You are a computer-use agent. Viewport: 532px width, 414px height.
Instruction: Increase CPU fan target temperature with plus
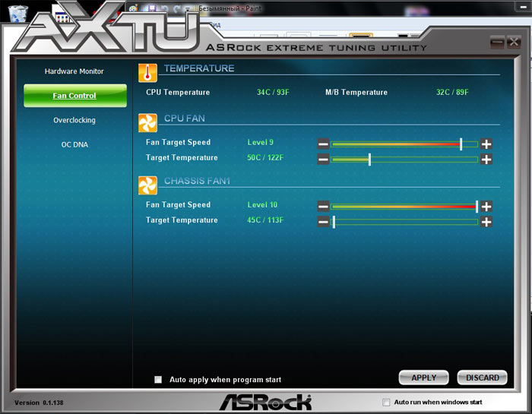coord(486,159)
